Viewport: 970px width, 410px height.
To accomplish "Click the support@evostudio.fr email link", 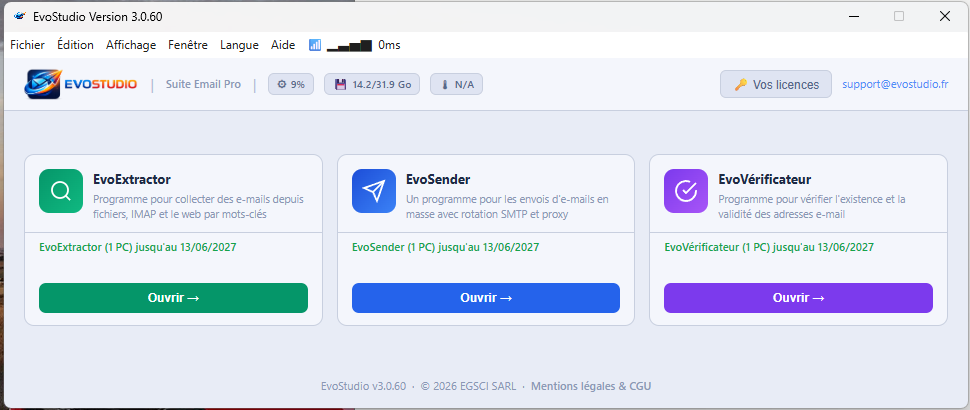I will point(895,84).
